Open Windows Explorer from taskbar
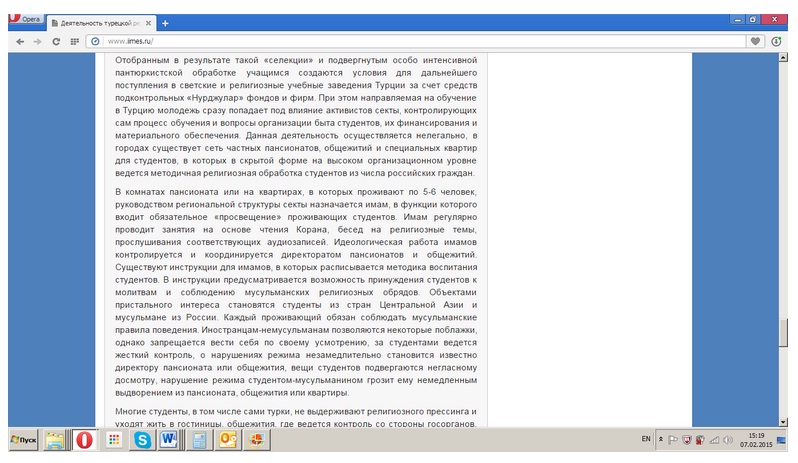 pos(54,440)
